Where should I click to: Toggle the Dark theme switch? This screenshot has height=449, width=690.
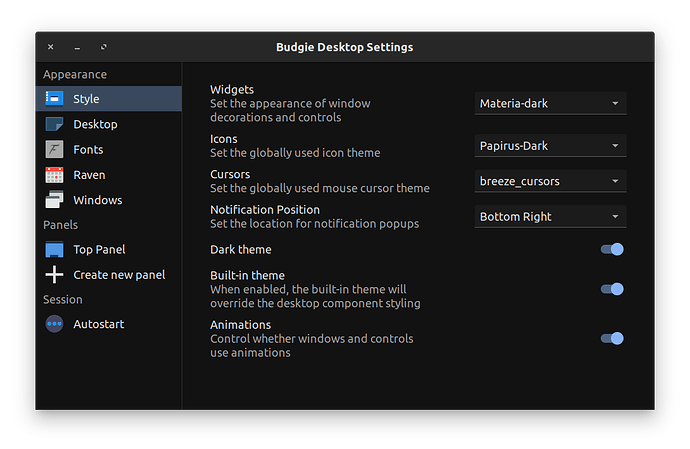pyautogui.click(x=612, y=250)
